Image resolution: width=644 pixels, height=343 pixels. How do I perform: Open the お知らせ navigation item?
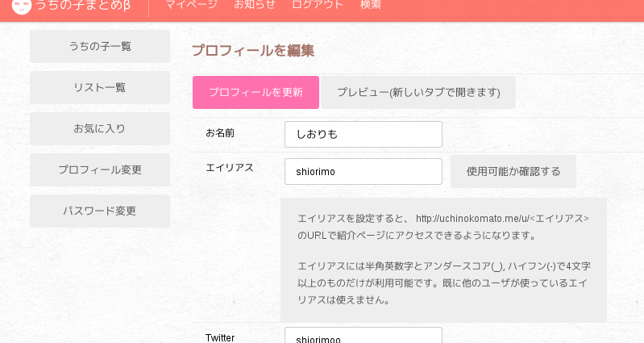pyautogui.click(x=255, y=5)
